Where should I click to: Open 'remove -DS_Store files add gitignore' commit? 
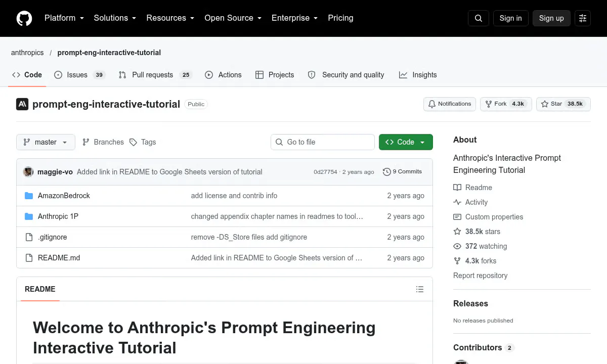pos(249,237)
